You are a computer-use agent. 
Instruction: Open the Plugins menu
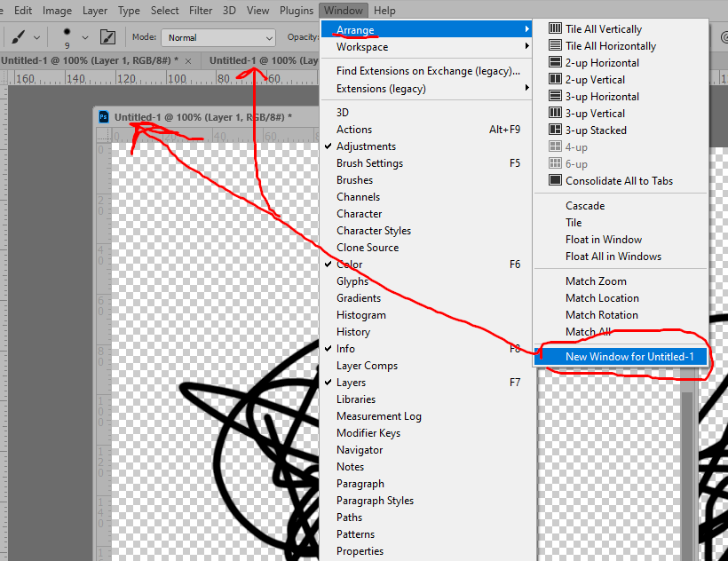coord(297,11)
